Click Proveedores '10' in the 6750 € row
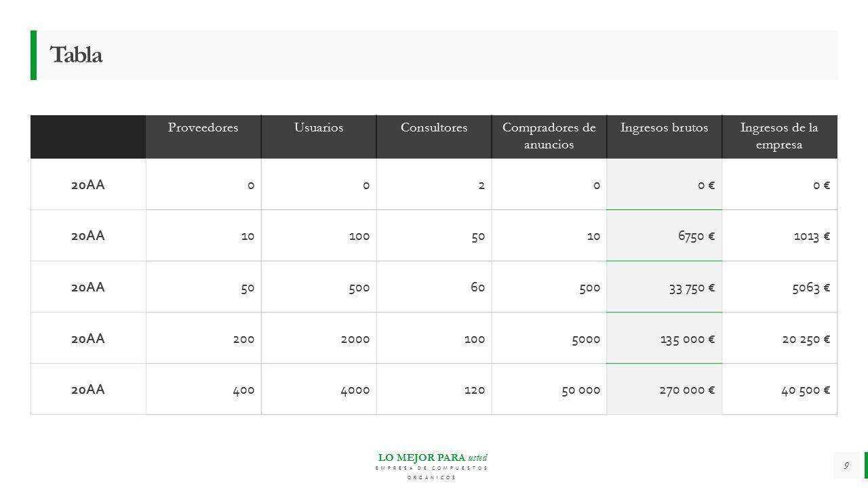 [x=203, y=235]
